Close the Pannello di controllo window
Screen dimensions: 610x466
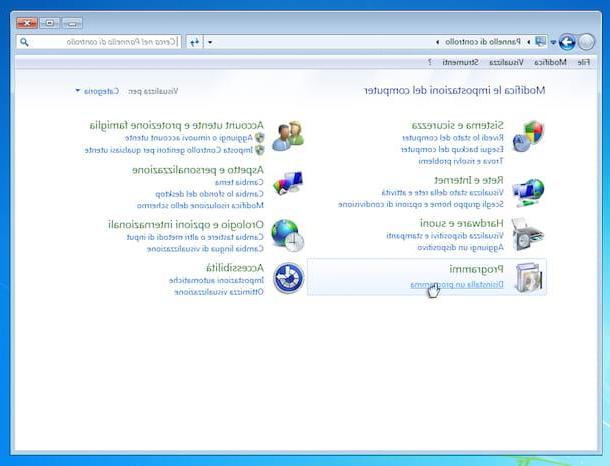pos(26,23)
